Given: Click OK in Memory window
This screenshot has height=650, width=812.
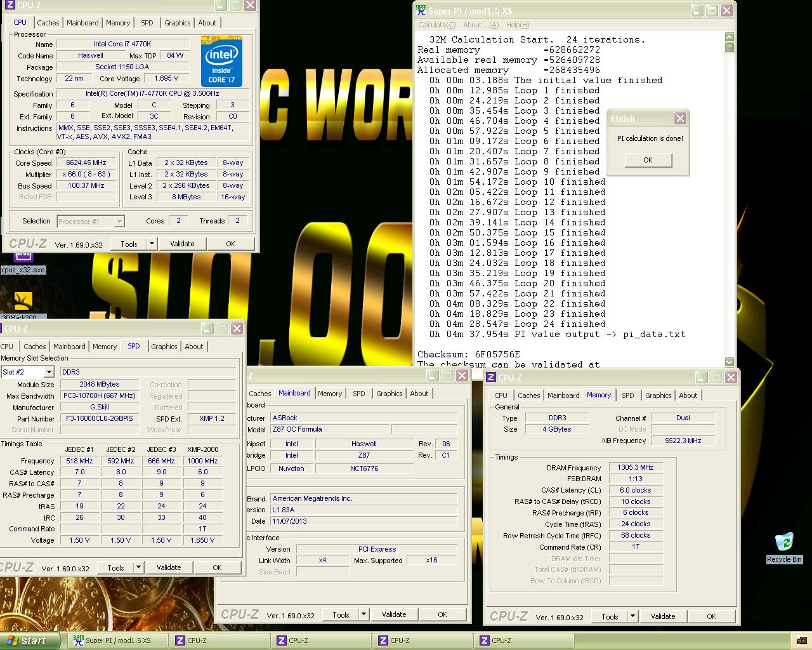Looking at the screenshot, I should (x=711, y=616).
